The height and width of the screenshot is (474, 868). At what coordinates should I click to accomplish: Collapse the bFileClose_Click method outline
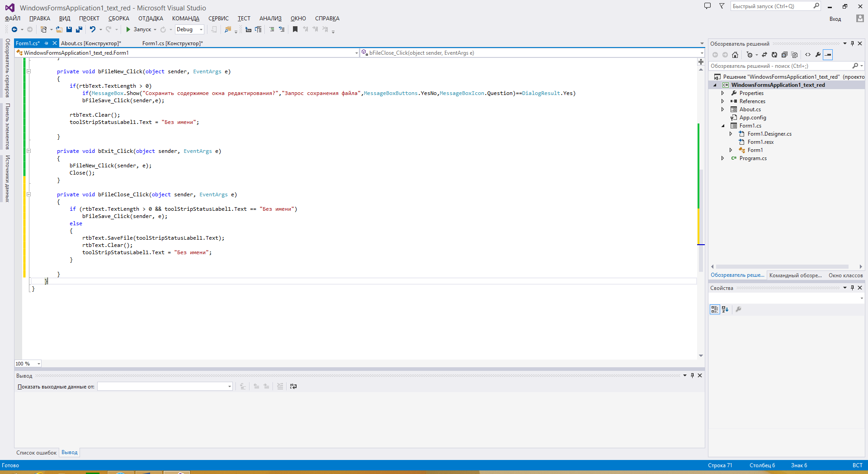28,194
